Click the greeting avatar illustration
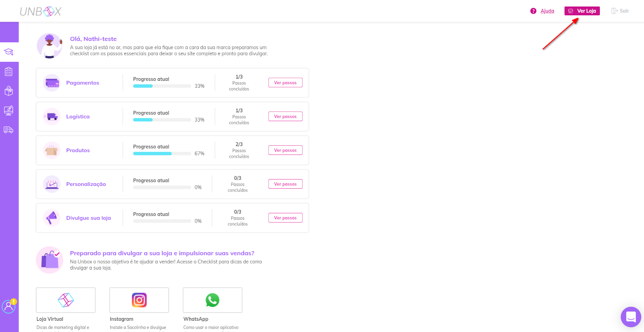 [50, 46]
